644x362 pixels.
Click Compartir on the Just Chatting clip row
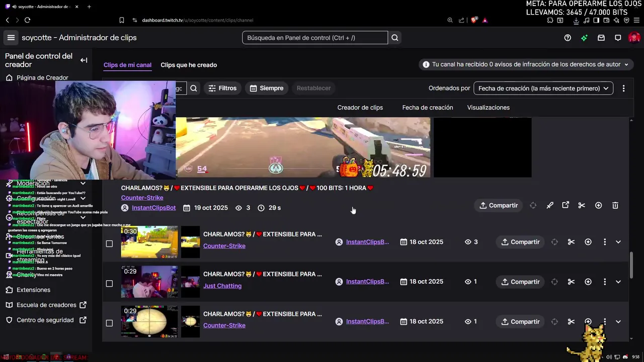(x=520, y=282)
